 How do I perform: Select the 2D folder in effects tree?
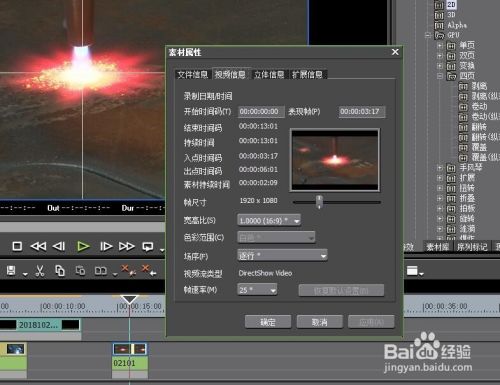(x=451, y=4)
